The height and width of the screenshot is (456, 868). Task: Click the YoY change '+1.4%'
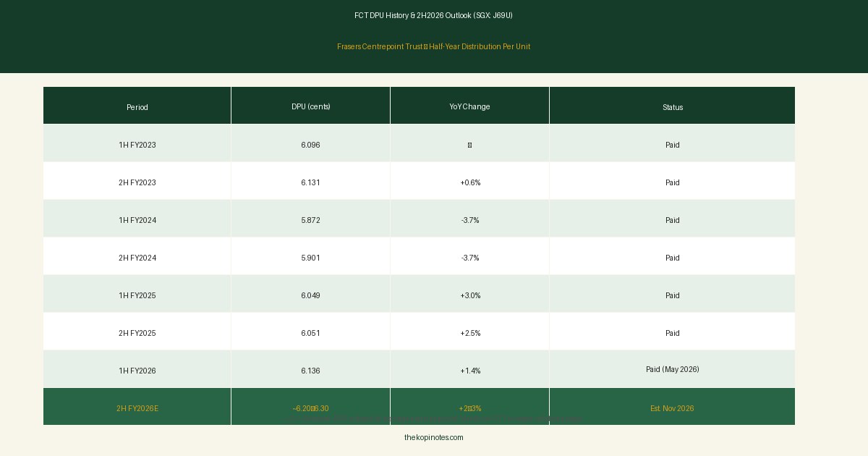tap(470, 371)
